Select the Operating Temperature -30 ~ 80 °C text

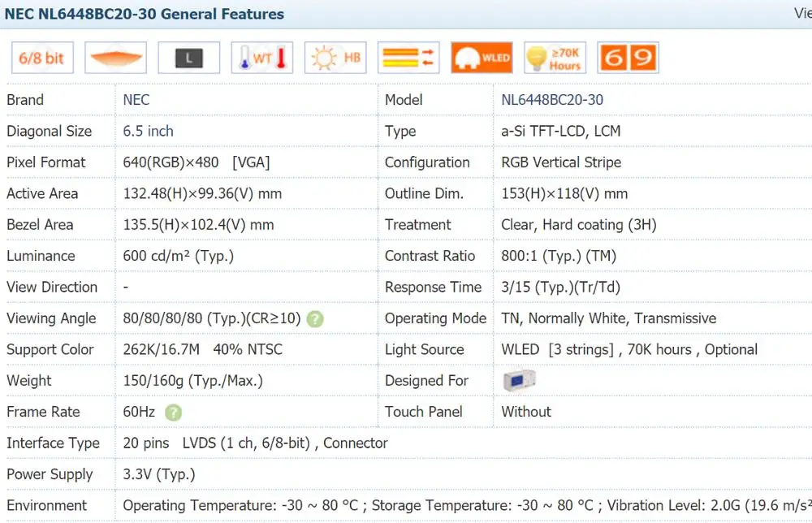pos(240,505)
